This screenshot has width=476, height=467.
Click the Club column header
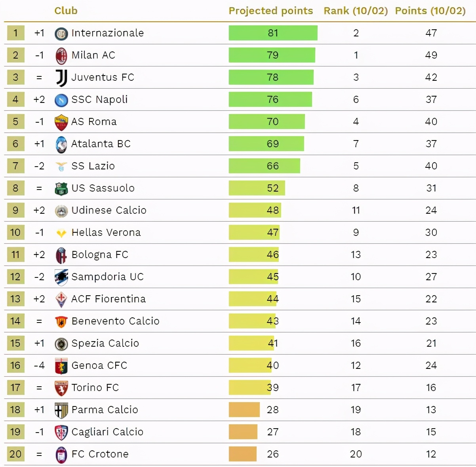66,11
